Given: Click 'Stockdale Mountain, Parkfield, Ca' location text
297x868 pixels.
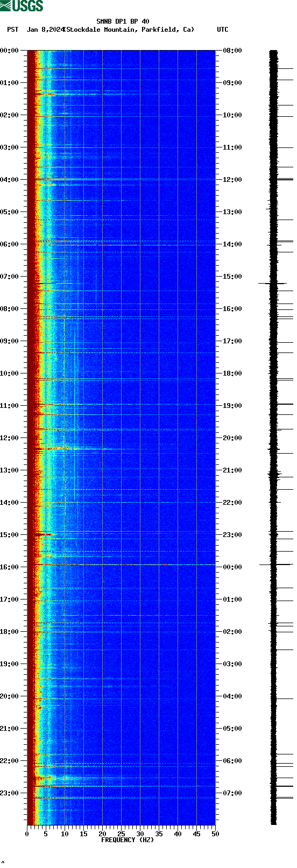Looking at the screenshot, I should pos(129,30).
